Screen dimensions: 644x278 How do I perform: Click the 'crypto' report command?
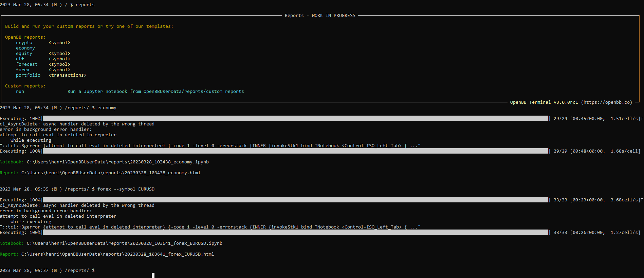point(24,43)
